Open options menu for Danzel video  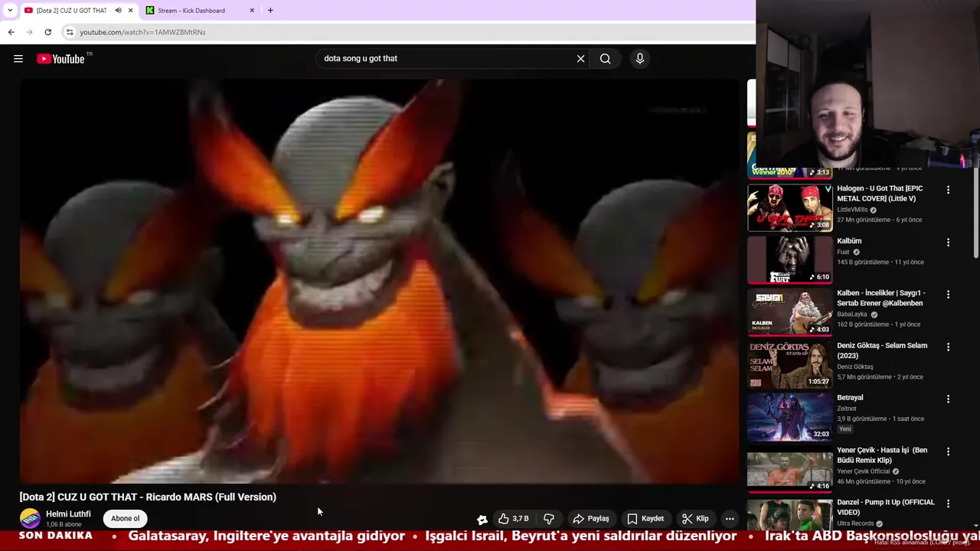[x=948, y=504]
